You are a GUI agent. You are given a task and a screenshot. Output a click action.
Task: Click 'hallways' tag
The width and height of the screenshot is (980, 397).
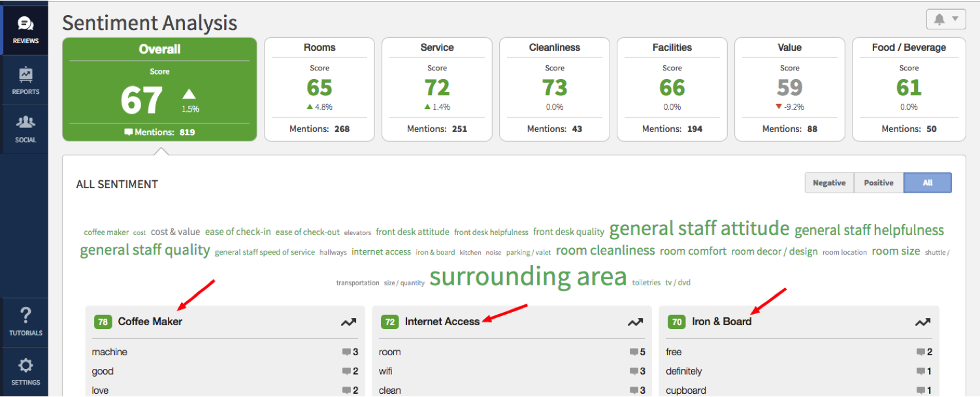coord(333,253)
